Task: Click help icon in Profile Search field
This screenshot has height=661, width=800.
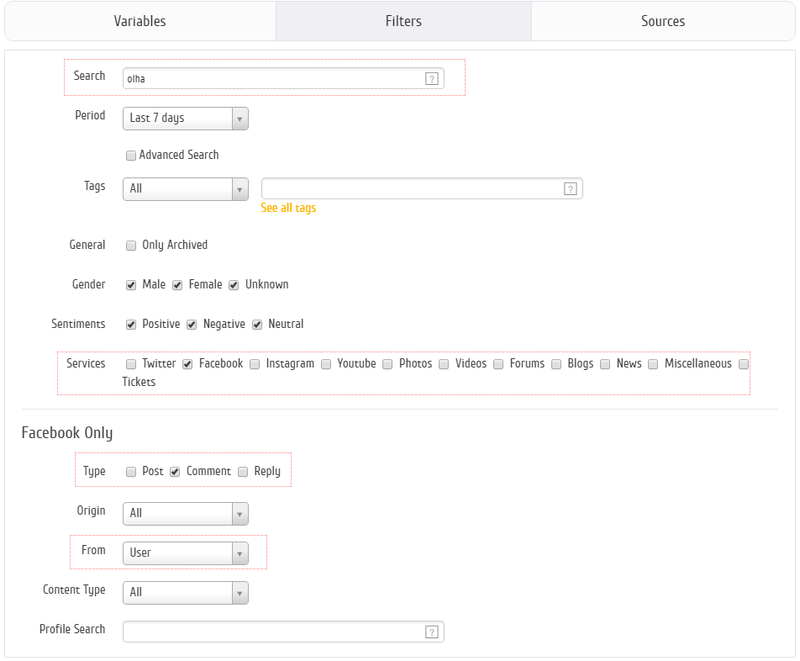Action: (432, 632)
